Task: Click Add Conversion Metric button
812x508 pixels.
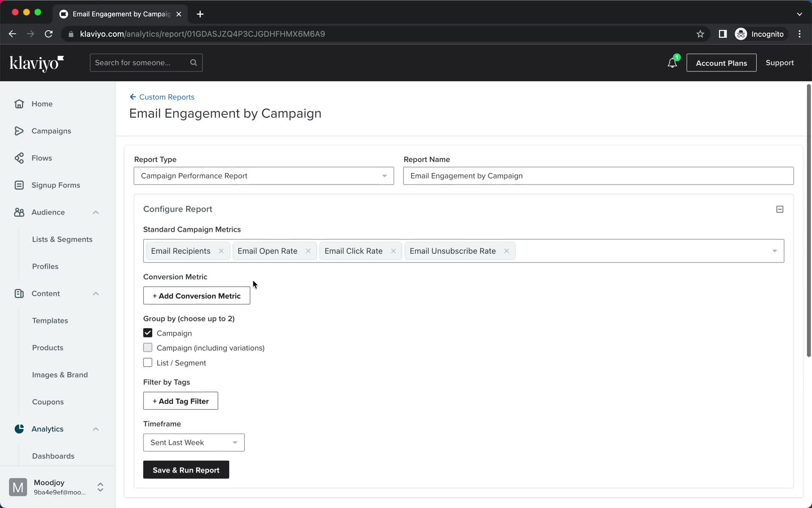Action: (x=196, y=295)
